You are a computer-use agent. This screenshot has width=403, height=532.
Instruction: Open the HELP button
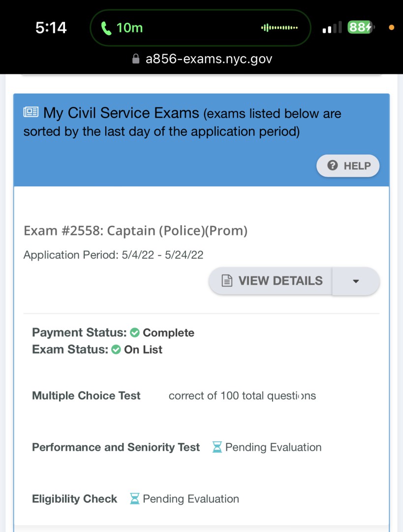coord(348,166)
